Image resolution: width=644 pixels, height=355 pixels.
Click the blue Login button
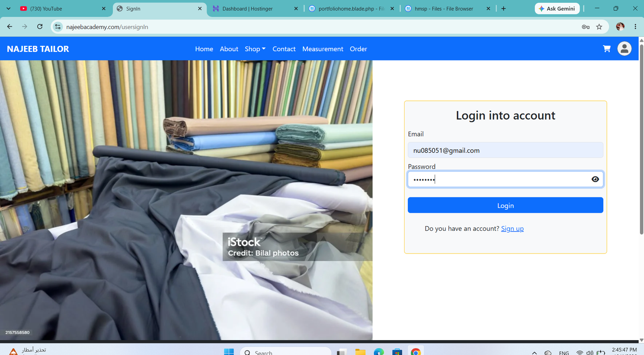pyautogui.click(x=506, y=205)
